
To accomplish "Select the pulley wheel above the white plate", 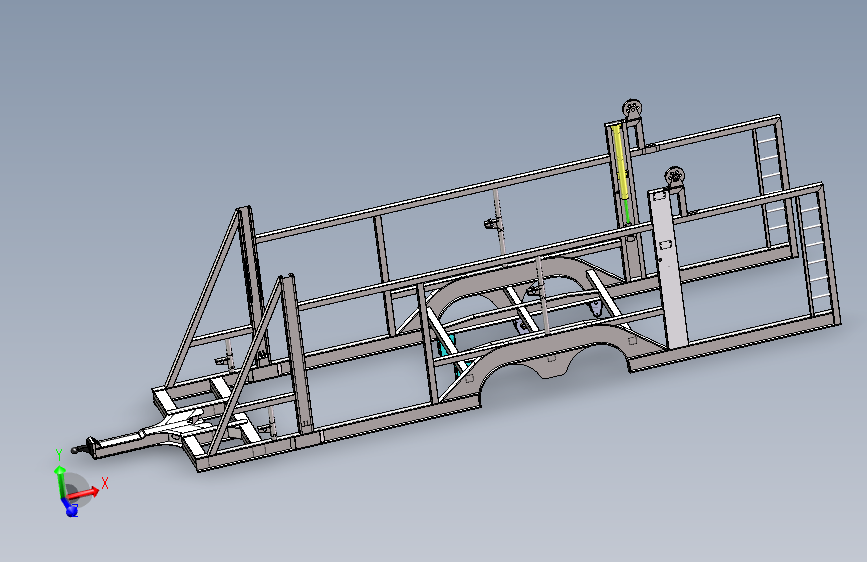I will 674,176.
